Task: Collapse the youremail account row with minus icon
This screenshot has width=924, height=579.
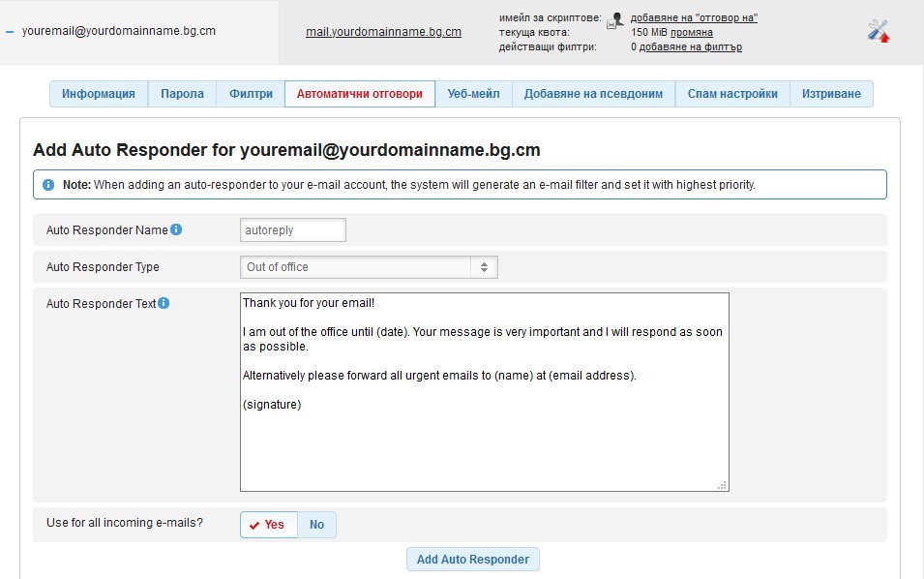Action: [10, 32]
